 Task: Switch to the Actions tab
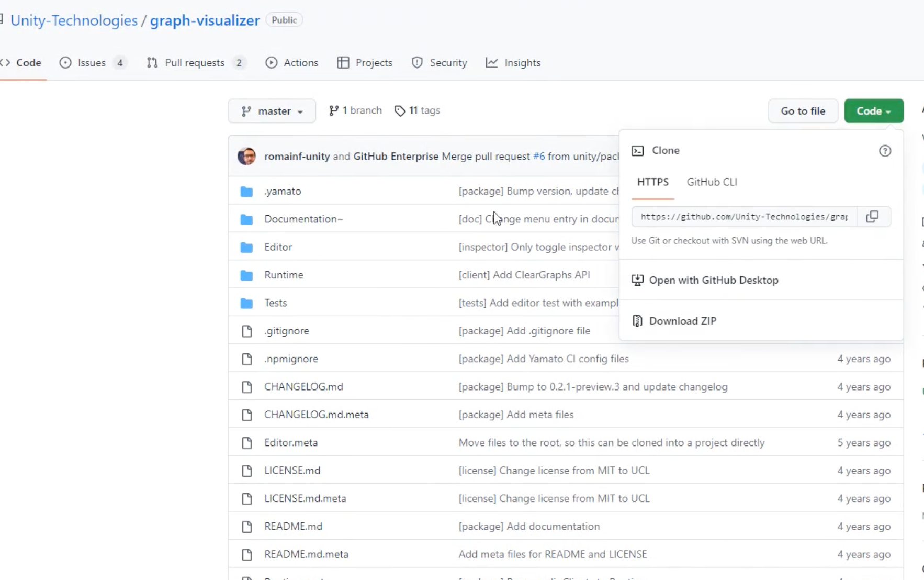[x=292, y=63]
